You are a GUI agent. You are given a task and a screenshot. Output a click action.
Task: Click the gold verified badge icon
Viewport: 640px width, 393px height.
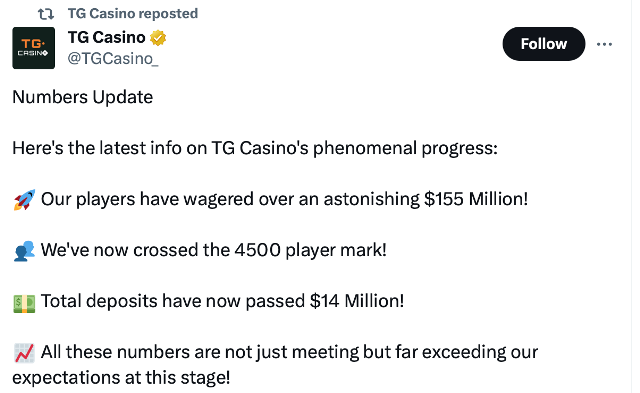tap(158, 38)
